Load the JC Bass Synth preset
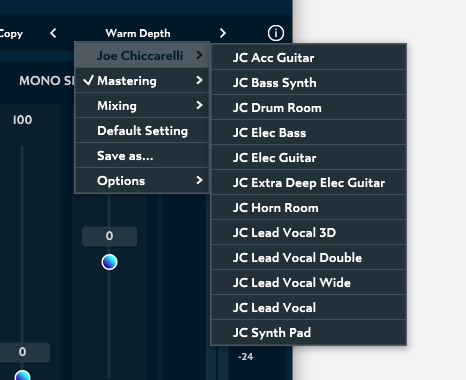Viewport: 466px width, 380px height. [x=309, y=82]
